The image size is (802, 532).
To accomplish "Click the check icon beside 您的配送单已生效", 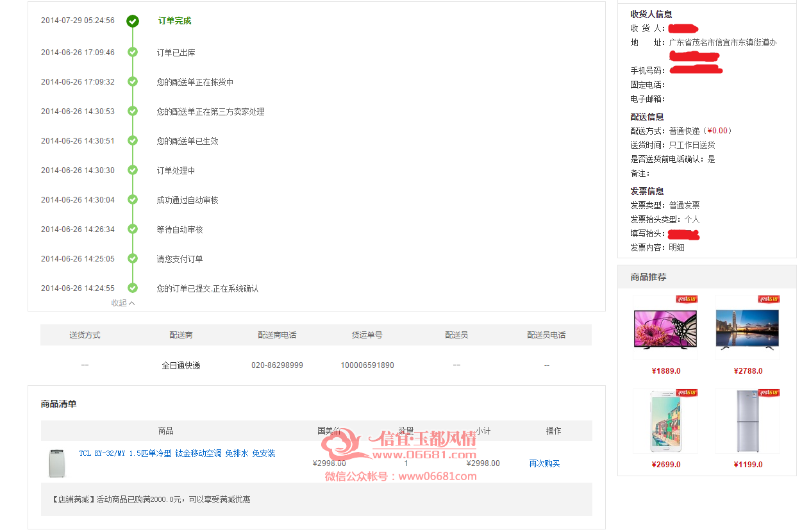I will (133, 141).
